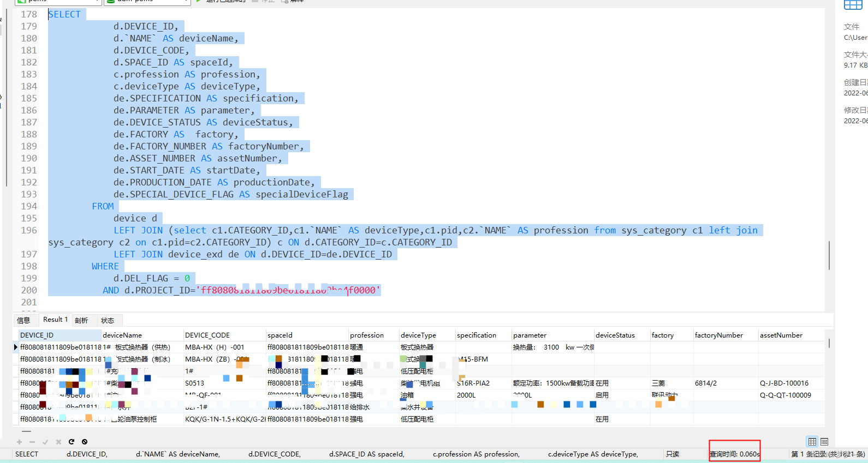
Task: Click the table icon in right panel
Action: pos(853,5)
